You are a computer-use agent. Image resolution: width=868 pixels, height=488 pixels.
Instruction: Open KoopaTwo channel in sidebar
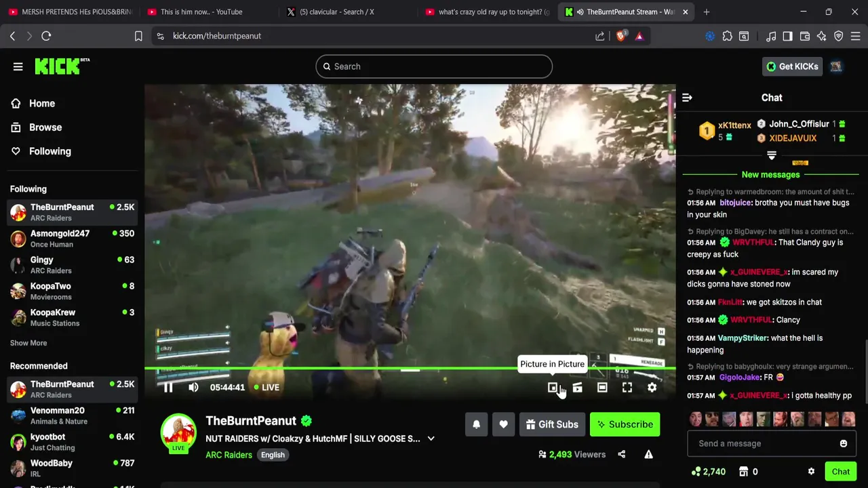click(72, 291)
